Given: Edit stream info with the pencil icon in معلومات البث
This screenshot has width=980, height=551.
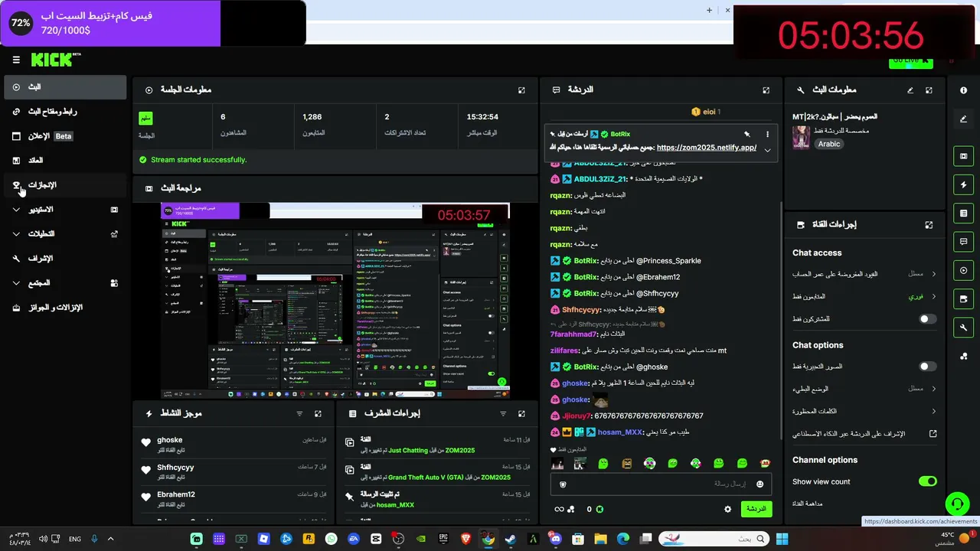Looking at the screenshot, I should click(x=910, y=90).
